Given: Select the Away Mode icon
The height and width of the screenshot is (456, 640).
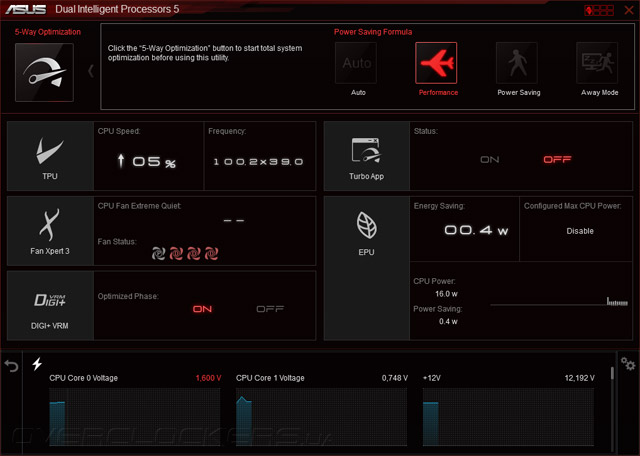Looking at the screenshot, I should coord(597,63).
